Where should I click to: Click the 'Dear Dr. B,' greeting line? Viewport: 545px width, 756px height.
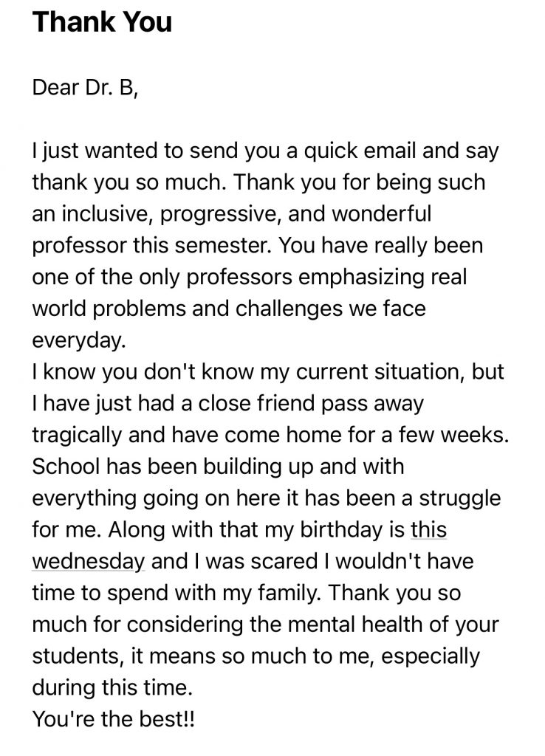pos(86,88)
